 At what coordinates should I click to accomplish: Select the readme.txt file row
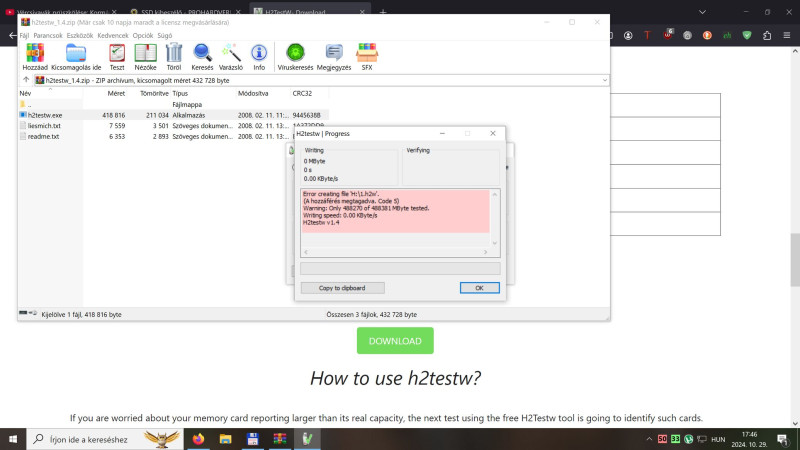click(x=173, y=136)
